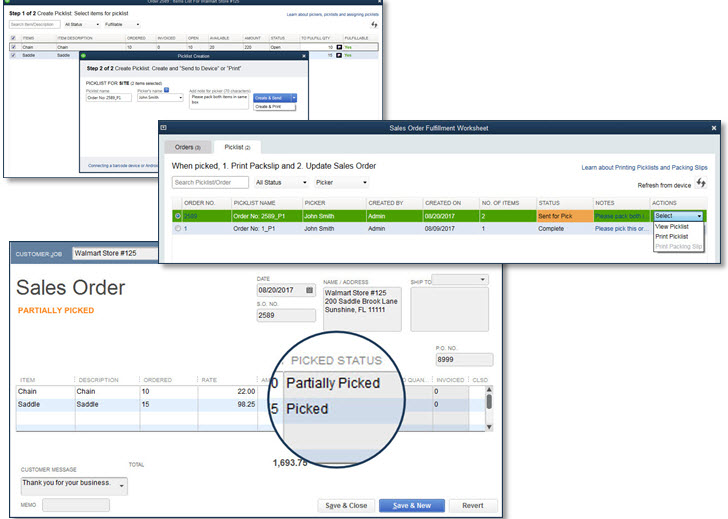Choose View Picklist from the actions menu

[672, 227]
